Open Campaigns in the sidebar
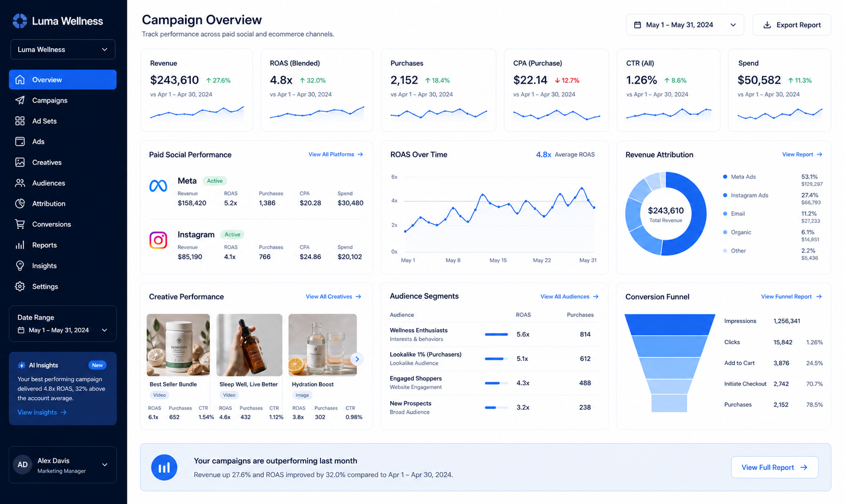The width and height of the screenshot is (845, 504). coord(62,100)
